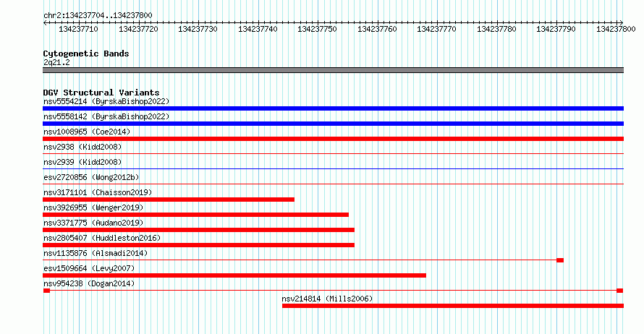644x334 pixels.
Task: Click the chr2:134237704..134237800 region label
Action: pos(98,15)
